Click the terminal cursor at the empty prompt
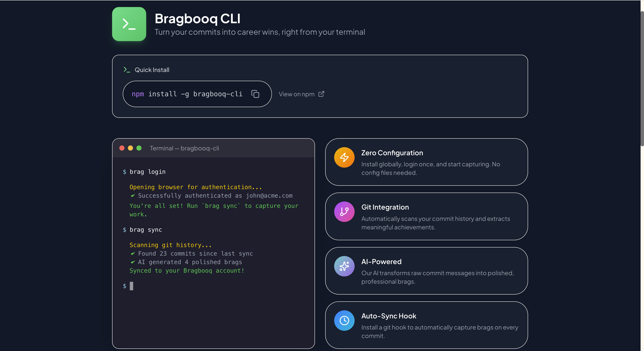644x351 pixels. 131,286
